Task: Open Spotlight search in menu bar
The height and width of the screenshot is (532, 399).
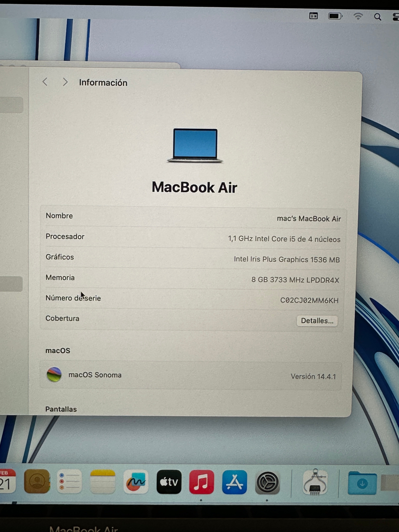Action: [378, 17]
